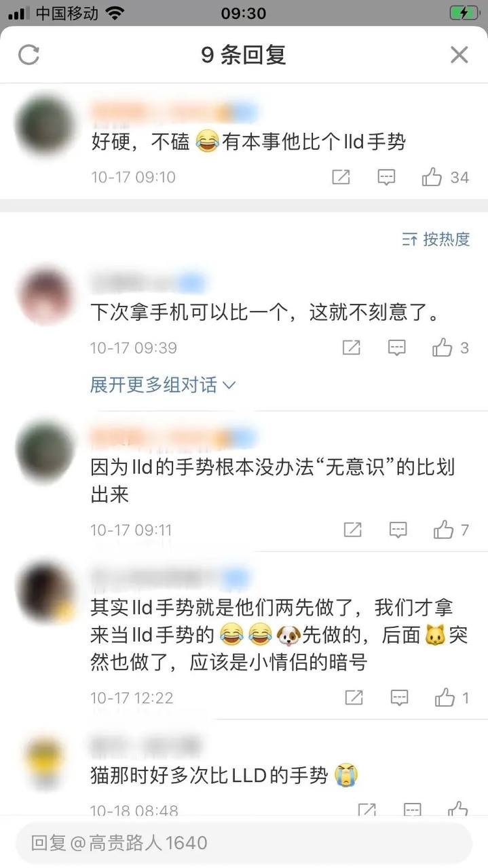Screen dimensions: 488x868
Task: Share the top comment posted 10-17 09:10
Action: pos(341,178)
